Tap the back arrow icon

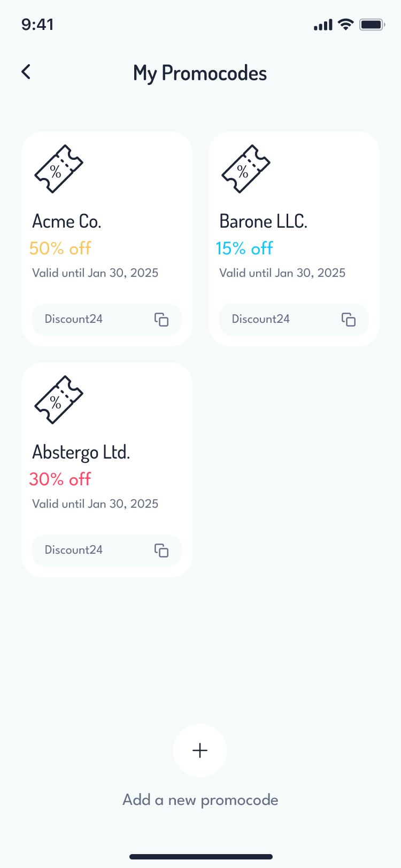(x=26, y=72)
